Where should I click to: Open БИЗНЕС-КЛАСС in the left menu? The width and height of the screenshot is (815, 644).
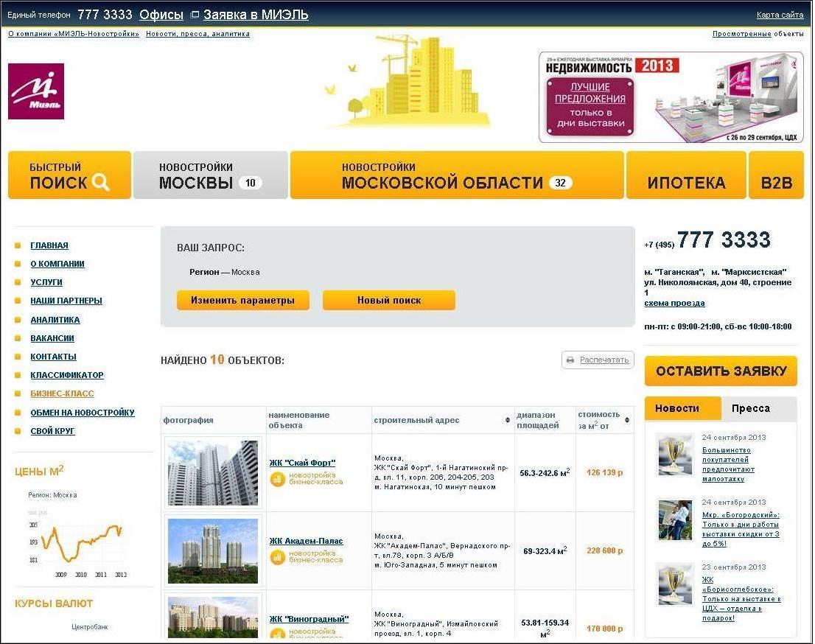pos(62,393)
